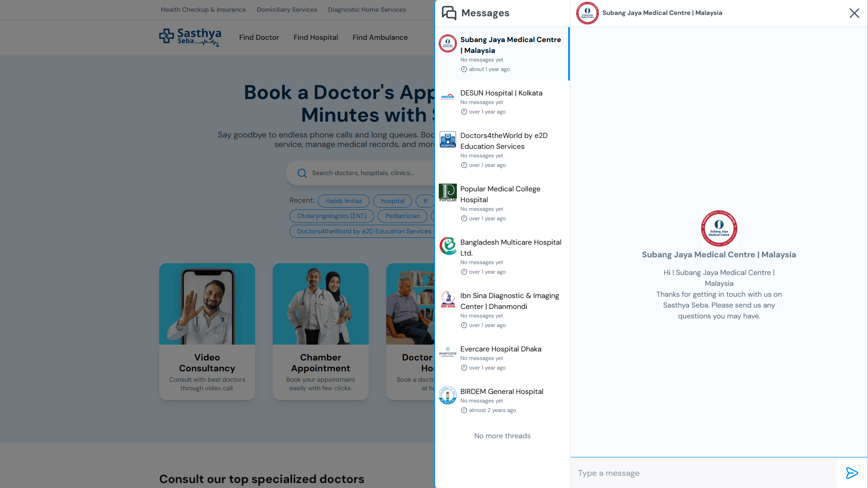Open Bangladesh Multicare Hospital Ltd. thread
This screenshot has width=868, height=488.
pyautogui.click(x=502, y=256)
